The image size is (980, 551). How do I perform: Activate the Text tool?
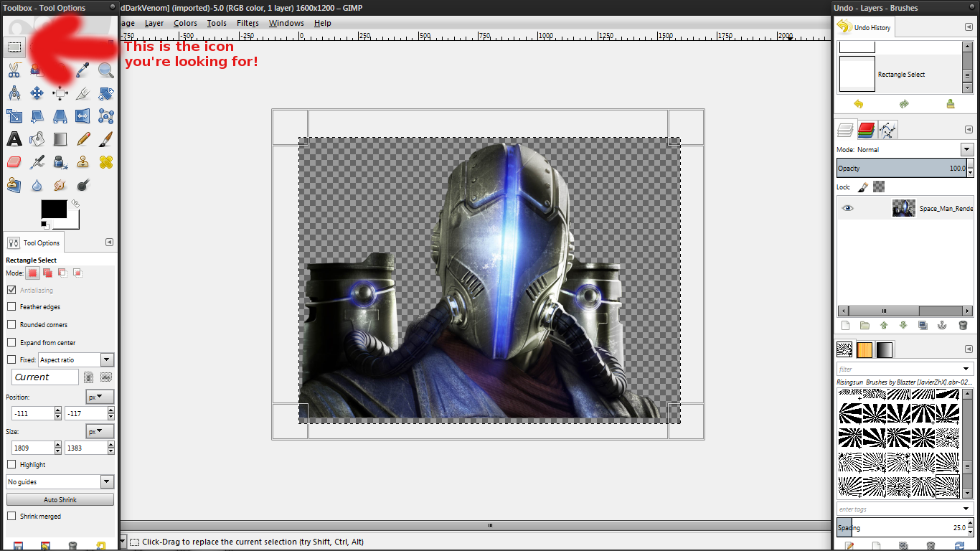pos(14,139)
